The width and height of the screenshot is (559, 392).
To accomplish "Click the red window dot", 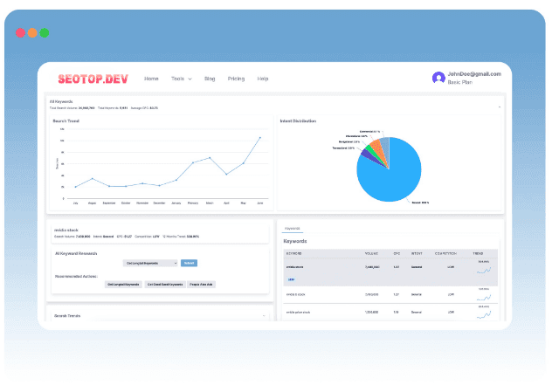I will point(21,33).
